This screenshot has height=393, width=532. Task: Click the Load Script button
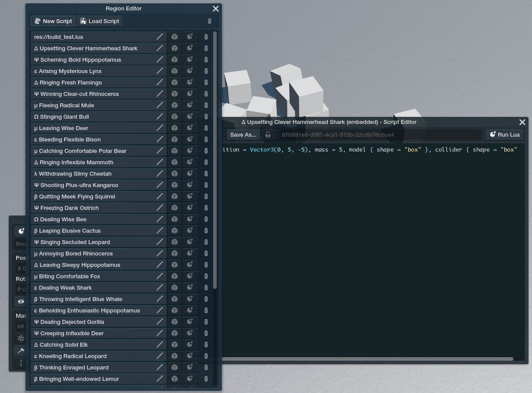tap(99, 21)
